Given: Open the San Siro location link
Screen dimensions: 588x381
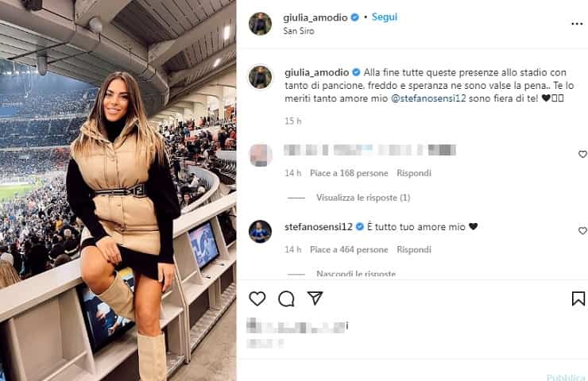Looking at the screenshot, I should pyautogui.click(x=299, y=31).
